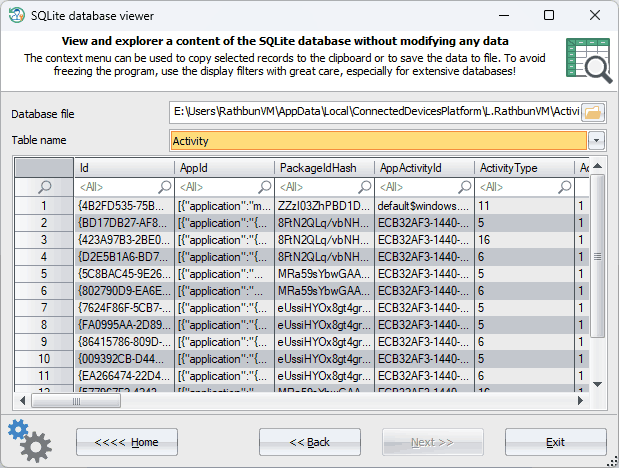Click the cell {009392CB-D44...
Screen dimensions: 619x468
(x=124, y=359)
